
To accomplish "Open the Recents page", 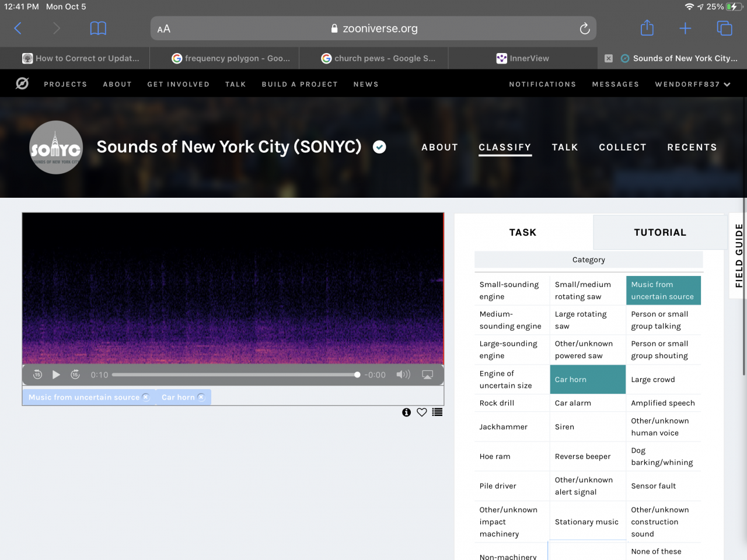I will pyautogui.click(x=692, y=148).
